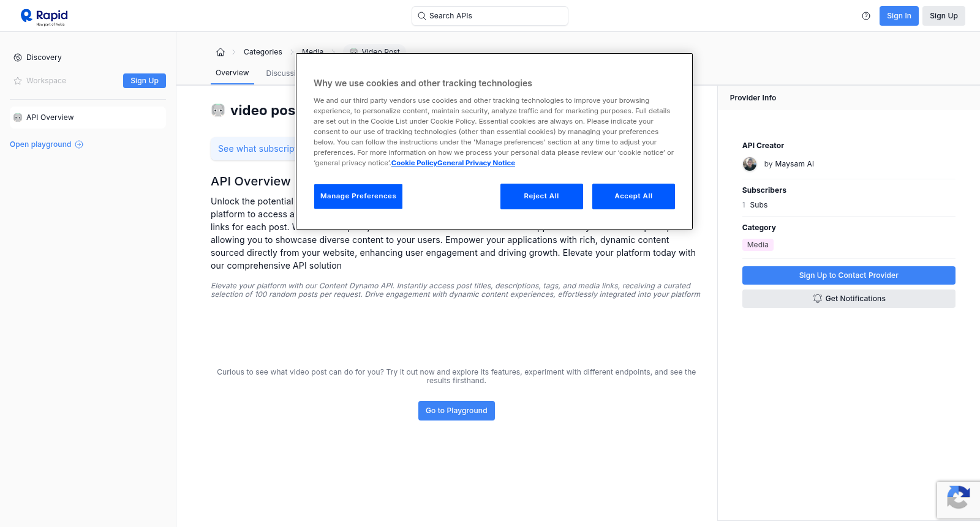This screenshot has height=527, width=980.
Task: Click Maysam AI creator avatar
Action: coord(750,164)
